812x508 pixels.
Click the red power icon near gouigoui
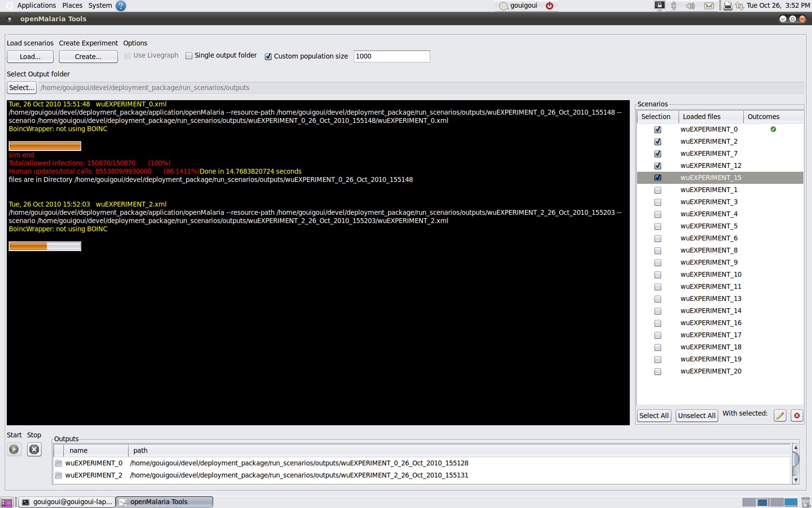tap(550, 6)
